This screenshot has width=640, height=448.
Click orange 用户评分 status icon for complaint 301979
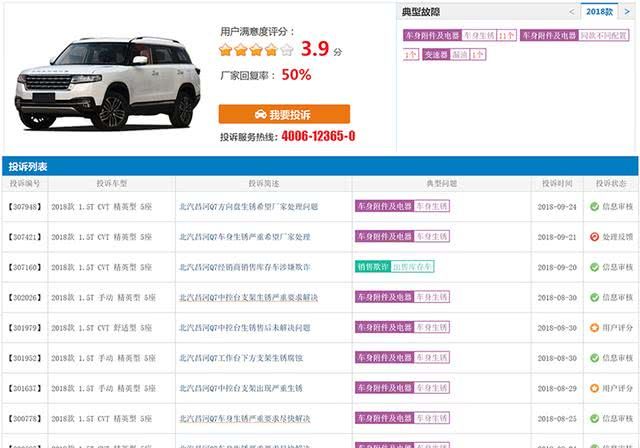(x=594, y=328)
